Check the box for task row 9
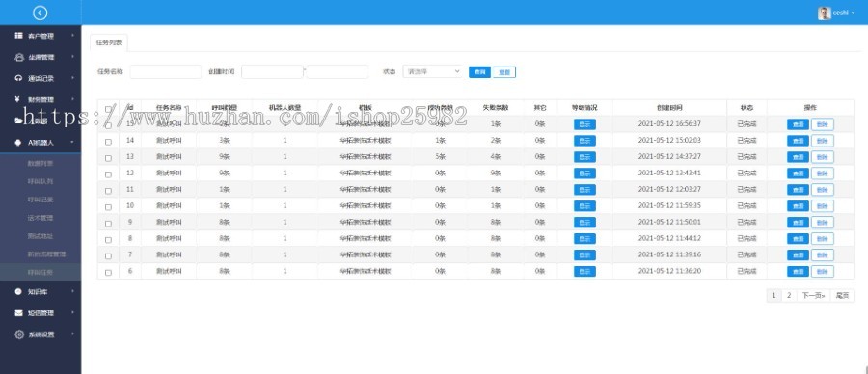The width and height of the screenshot is (868, 374). 108,224
